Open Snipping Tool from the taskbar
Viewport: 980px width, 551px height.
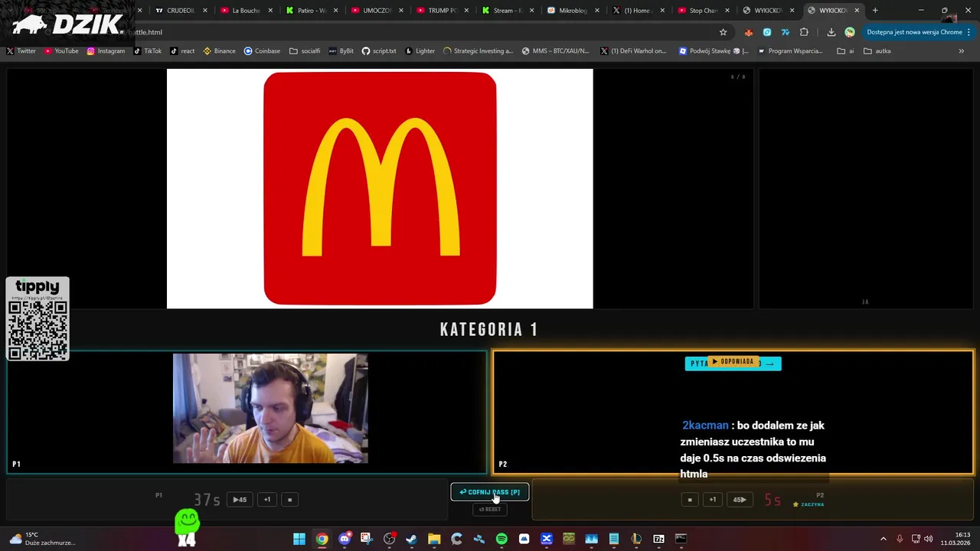[367, 539]
